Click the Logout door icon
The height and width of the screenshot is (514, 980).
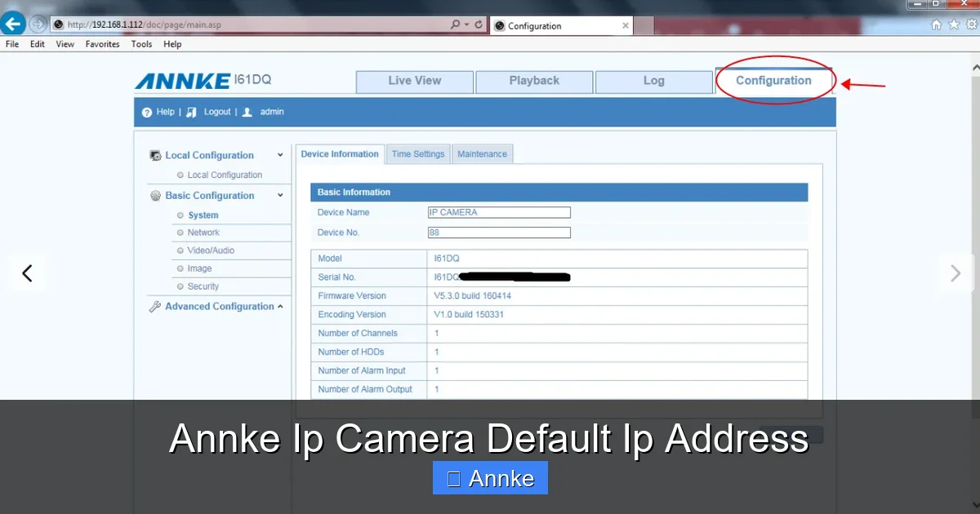191,113
